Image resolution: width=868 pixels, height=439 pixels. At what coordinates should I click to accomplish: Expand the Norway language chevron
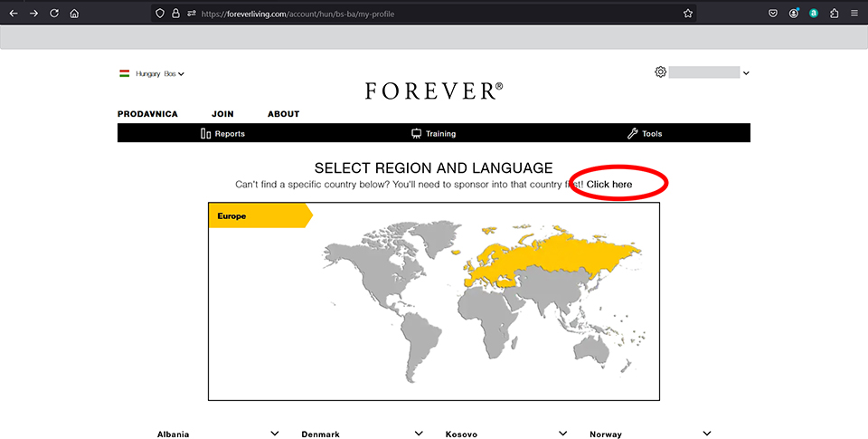click(x=707, y=434)
